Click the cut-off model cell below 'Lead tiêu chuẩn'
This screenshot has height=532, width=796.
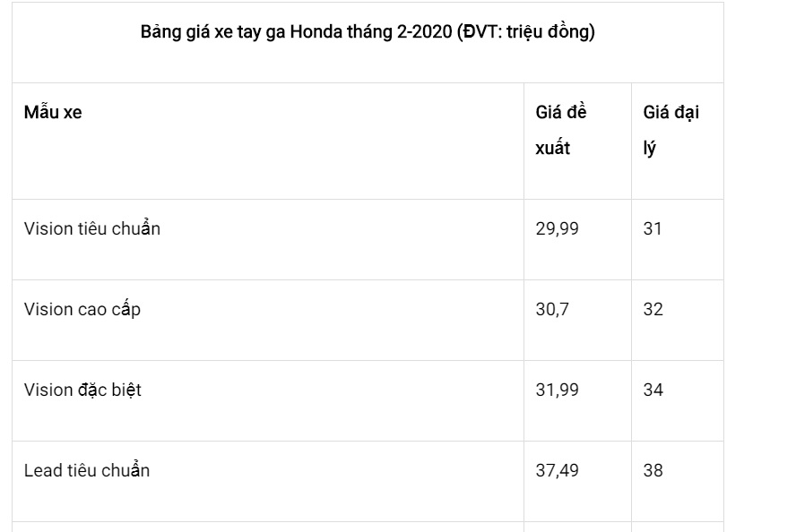point(267,527)
